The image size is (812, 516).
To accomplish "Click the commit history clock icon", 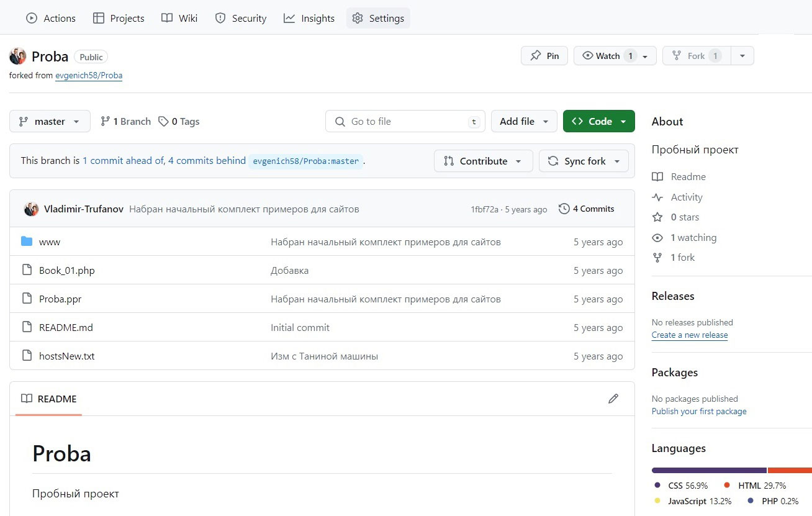I will (564, 209).
